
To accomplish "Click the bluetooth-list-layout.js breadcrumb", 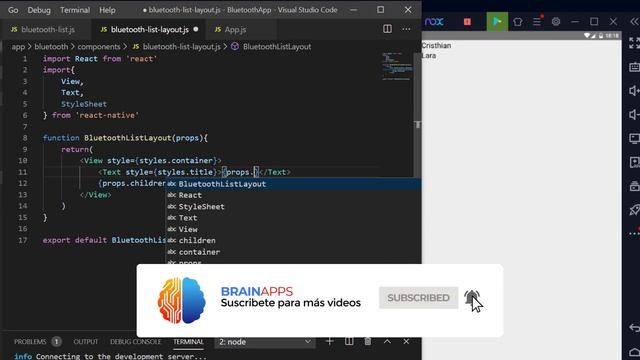I will (x=181, y=47).
